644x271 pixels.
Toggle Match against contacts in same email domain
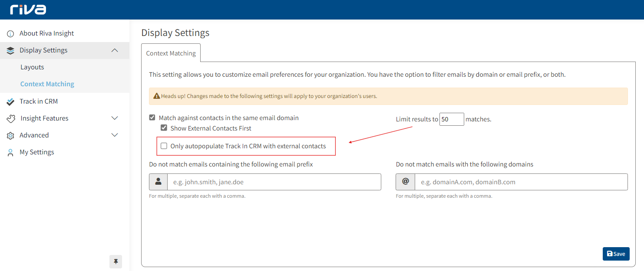click(x=152, y=118)
